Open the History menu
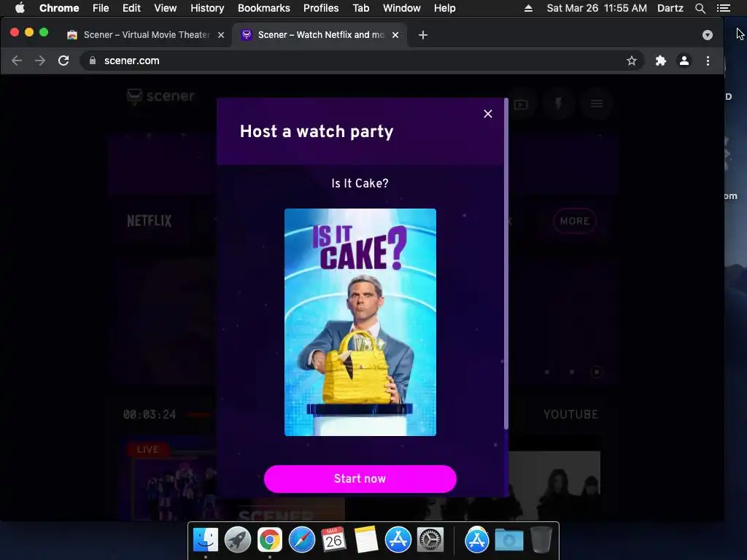 coord(207,8)
